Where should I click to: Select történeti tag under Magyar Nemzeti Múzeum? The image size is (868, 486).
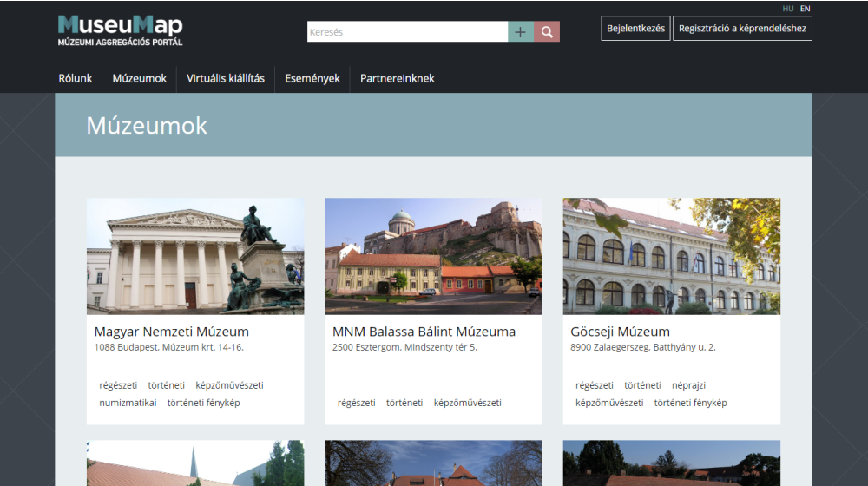pos(166,385)
